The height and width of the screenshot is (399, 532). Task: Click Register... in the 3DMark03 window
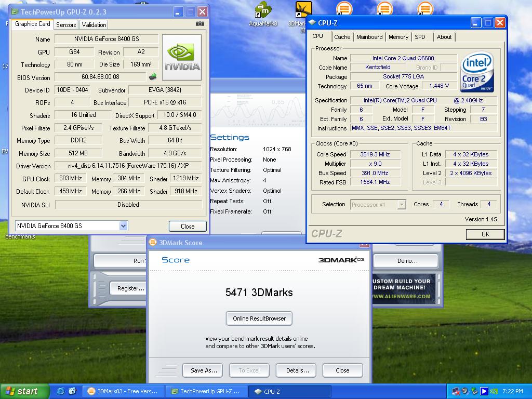tap(129, 288)
